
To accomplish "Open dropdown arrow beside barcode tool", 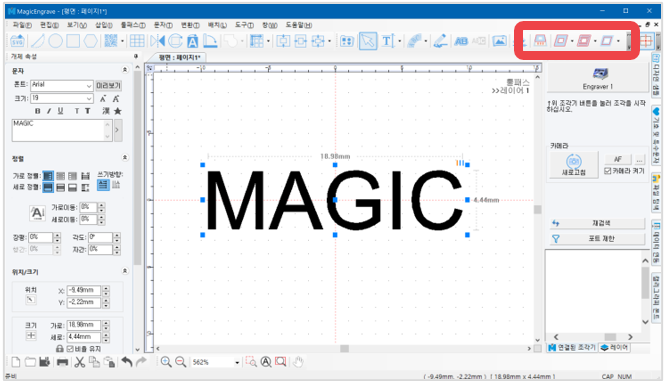I will pyautogui.click(x=123, y=41).
